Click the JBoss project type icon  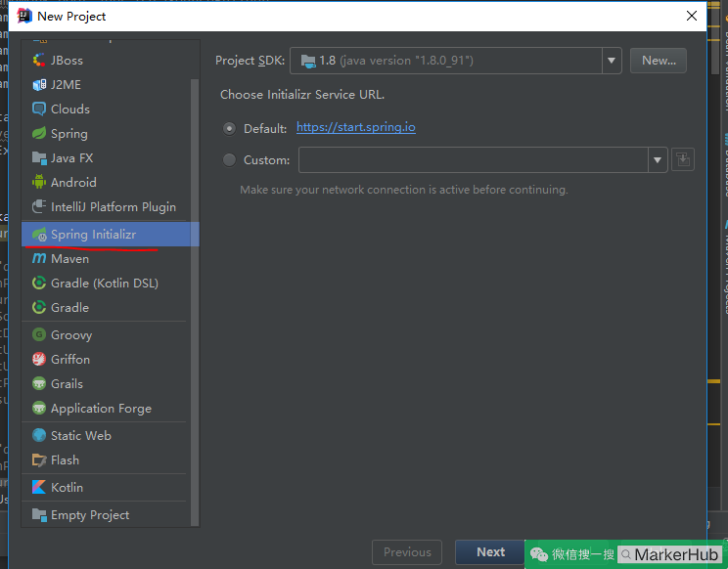coord(39,60)
